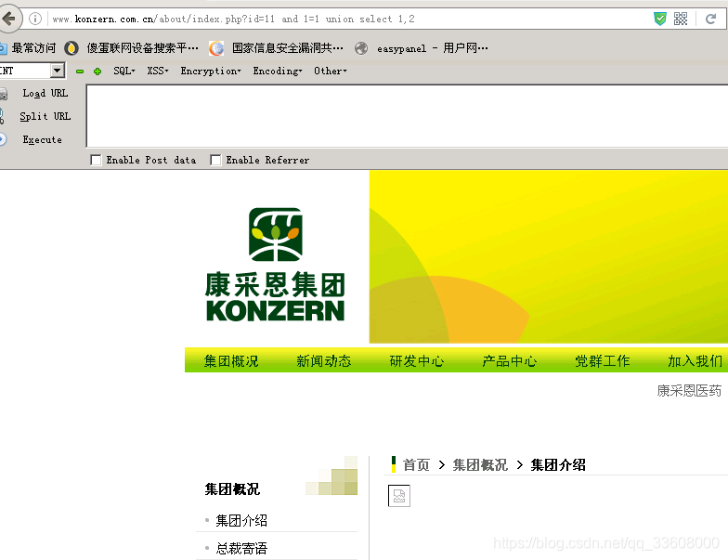This screenshot has width=728, height=560.
Task: Click the 康采恩医药 text
Action: tap(689, 390)
